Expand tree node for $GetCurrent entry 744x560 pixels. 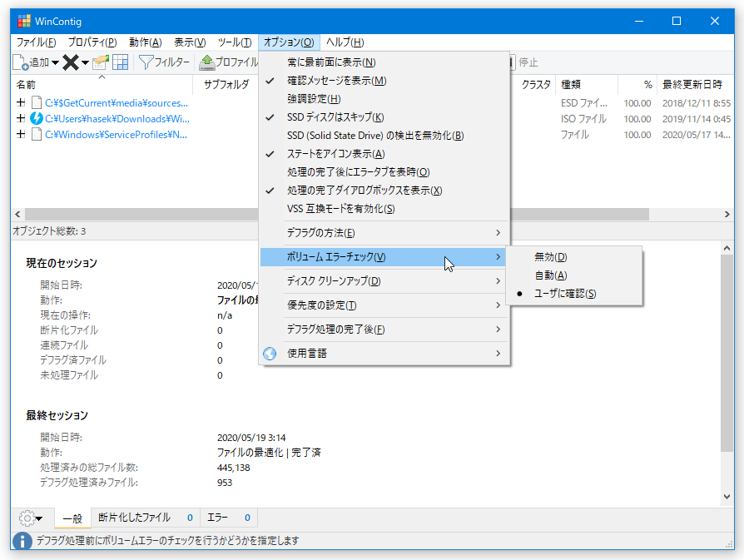pos(21,102)
